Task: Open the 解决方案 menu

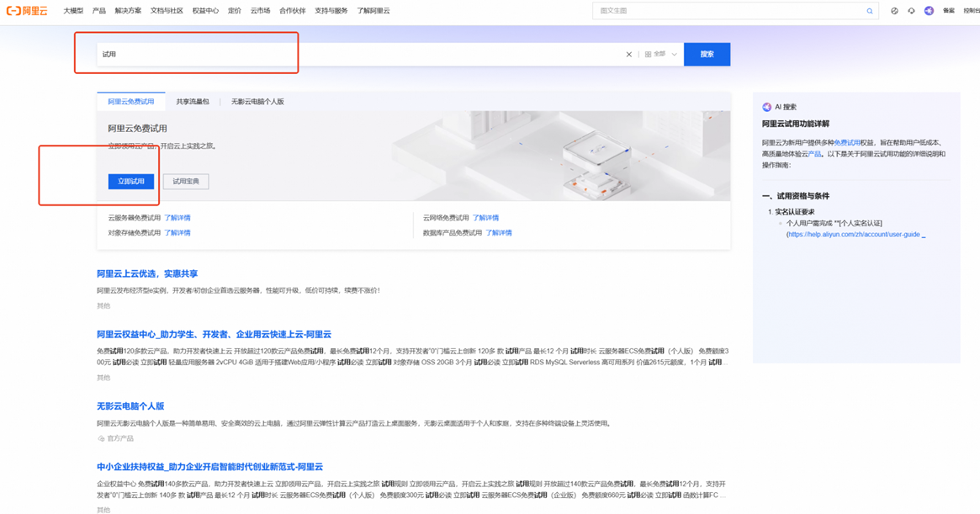Action: [x=128, y=11]
